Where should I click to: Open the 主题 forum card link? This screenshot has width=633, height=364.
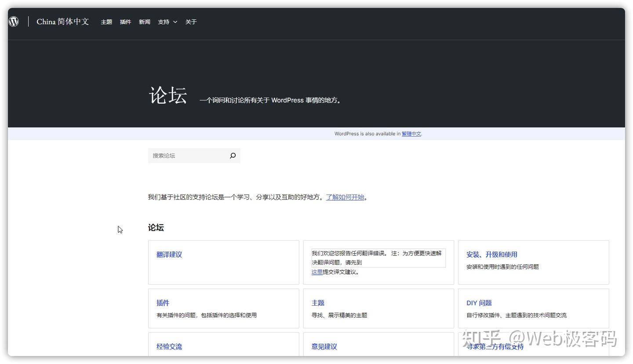(318, 303)
